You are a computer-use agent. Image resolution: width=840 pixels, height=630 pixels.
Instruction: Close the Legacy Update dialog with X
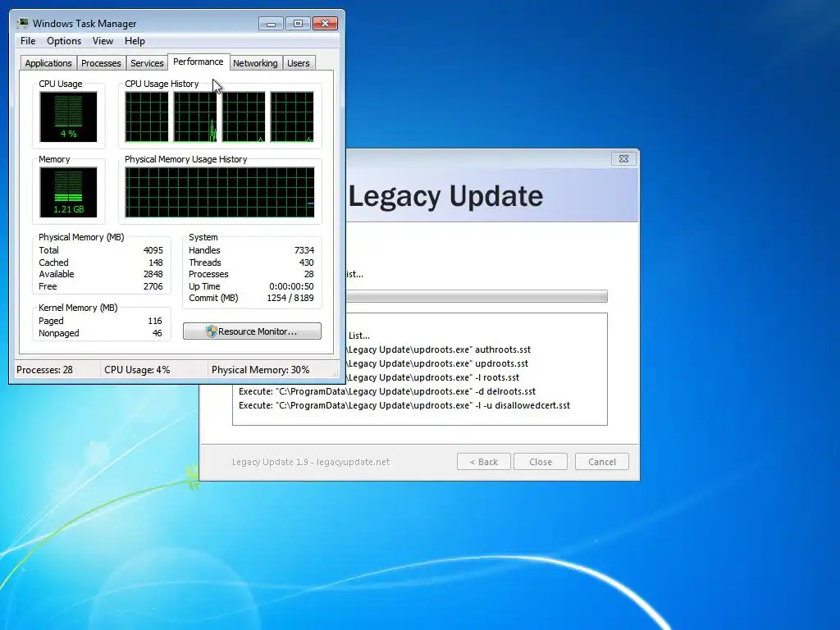tap(623, 158)
